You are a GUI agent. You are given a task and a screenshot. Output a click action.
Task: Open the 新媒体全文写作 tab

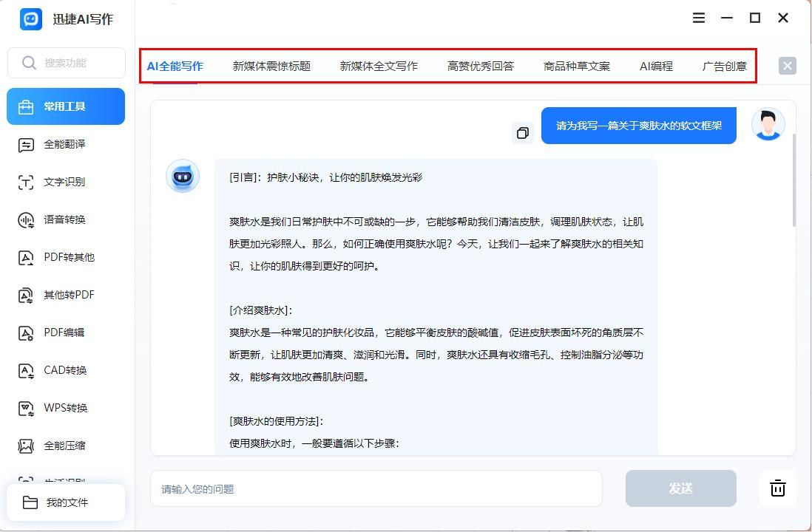(x=379, y=66)
